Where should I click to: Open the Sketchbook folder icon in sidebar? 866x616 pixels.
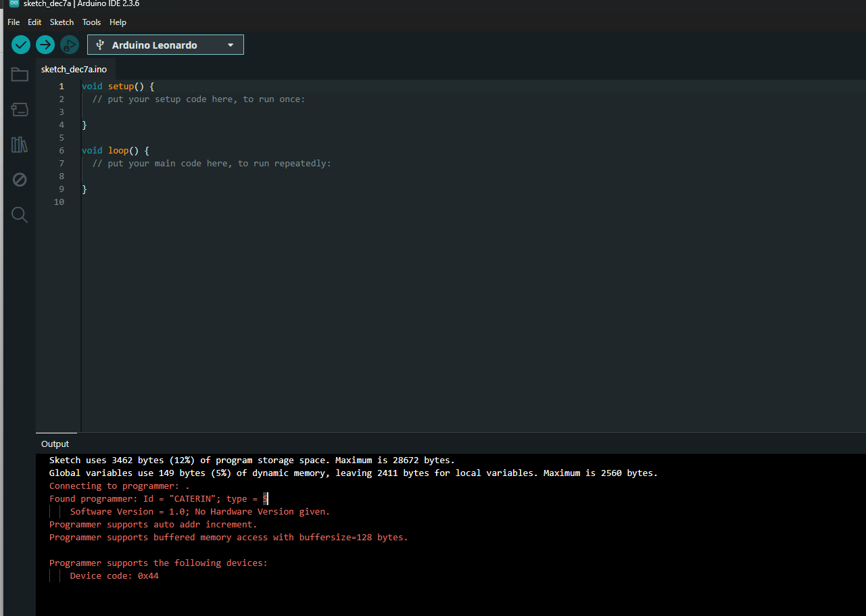click(x=20, y=74)
